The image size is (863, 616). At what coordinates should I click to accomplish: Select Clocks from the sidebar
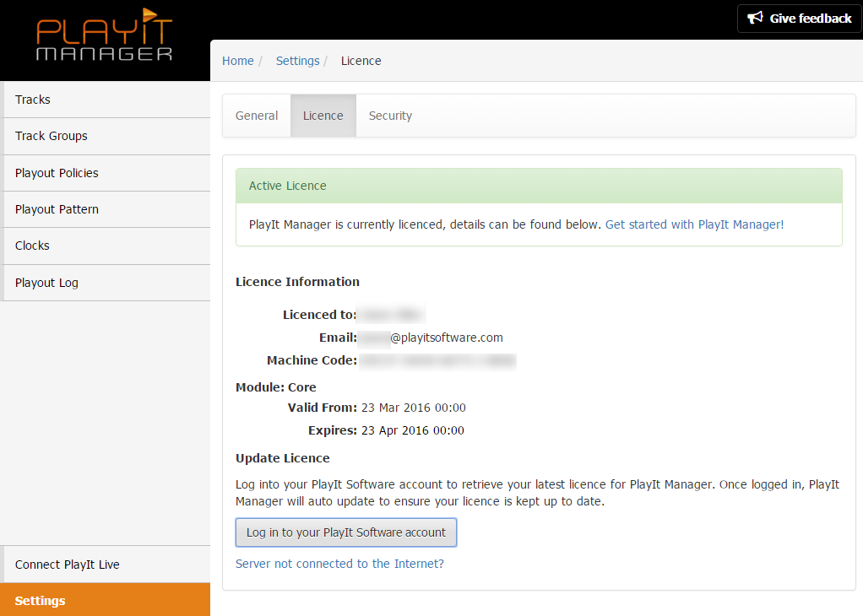[x=32, y=246]
